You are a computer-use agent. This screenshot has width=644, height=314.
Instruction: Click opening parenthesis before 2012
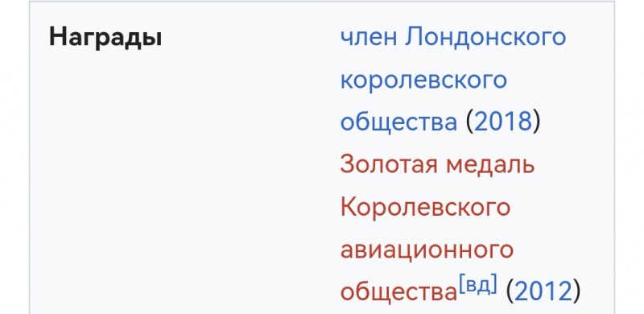pyautogui.click(x=510, y=292)
